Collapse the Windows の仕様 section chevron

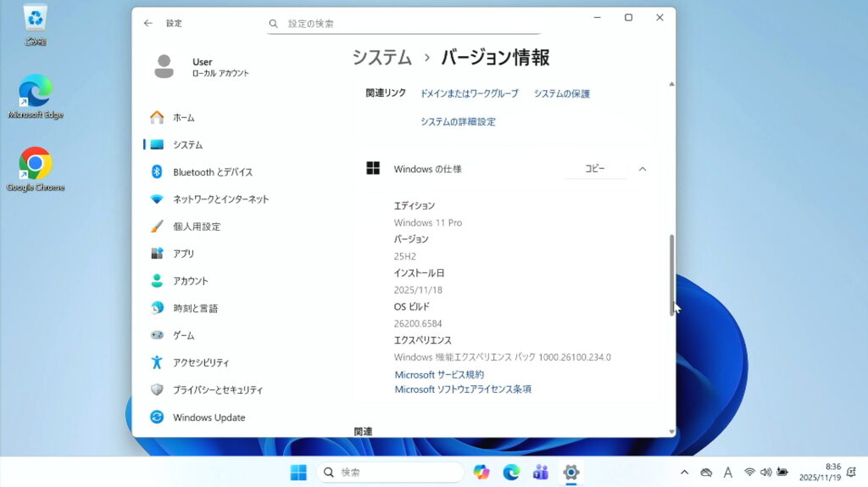(643, 169)
